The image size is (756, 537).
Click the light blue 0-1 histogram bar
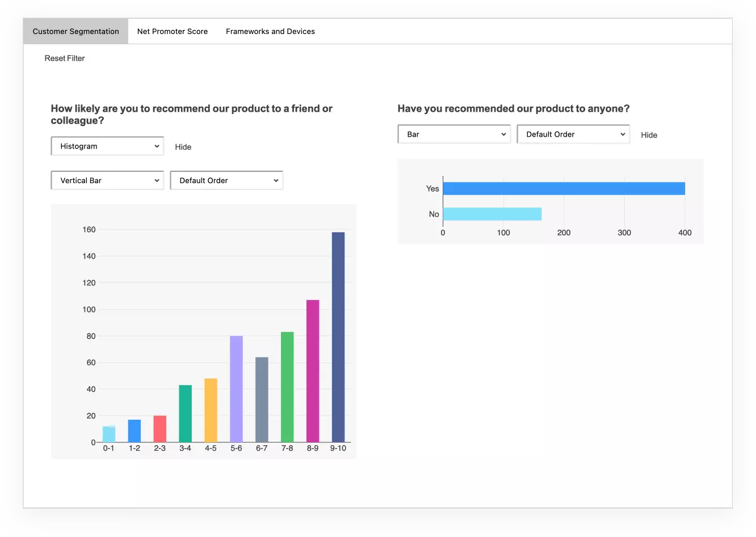[x=108, y=434]
